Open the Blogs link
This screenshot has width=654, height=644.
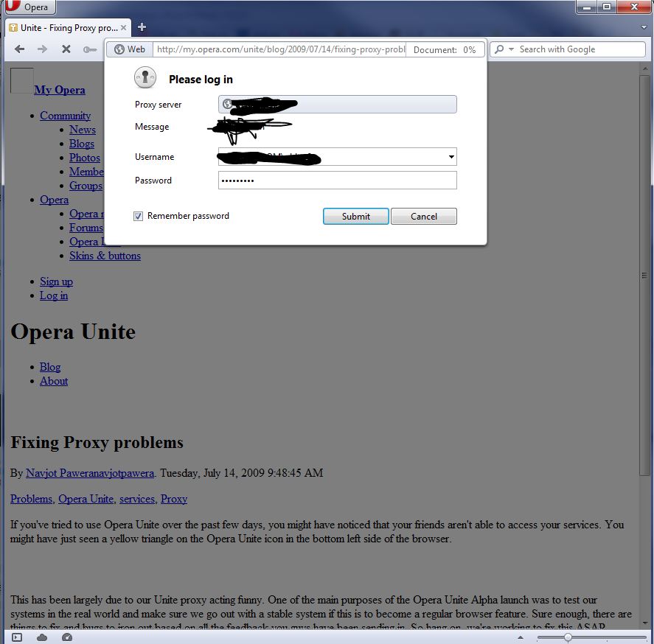(x=81, y=144)
